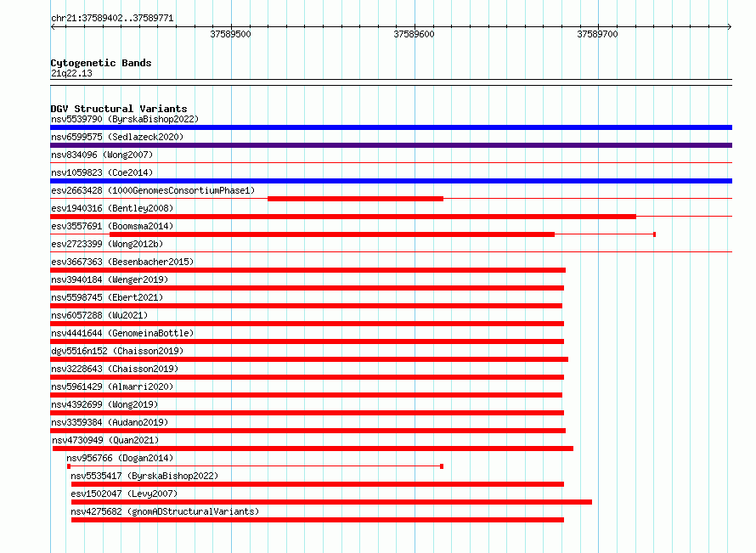Click the blue bar under nsv5539790

pos(391,127)
